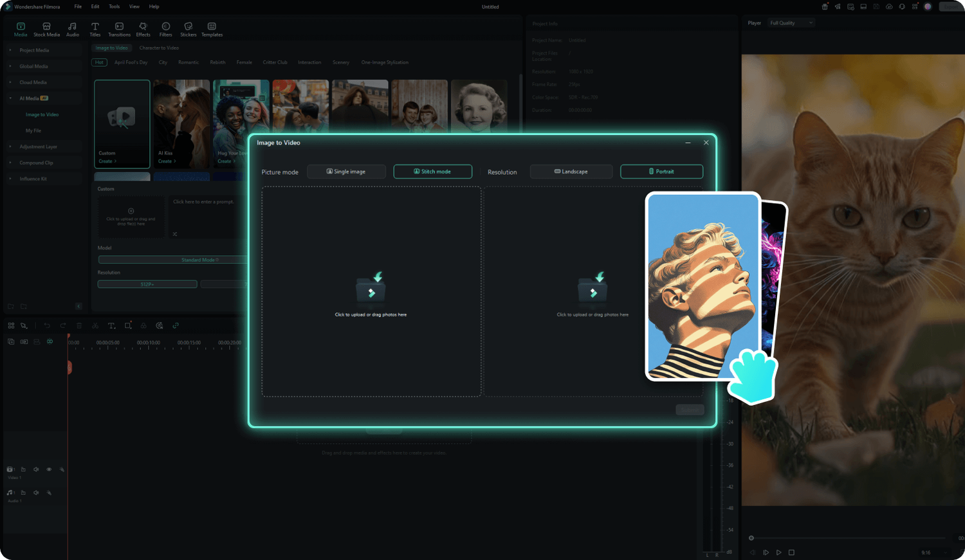Open the Stickers panel icon
This screenshot has width=965, height=560.
tap(188, 30)
